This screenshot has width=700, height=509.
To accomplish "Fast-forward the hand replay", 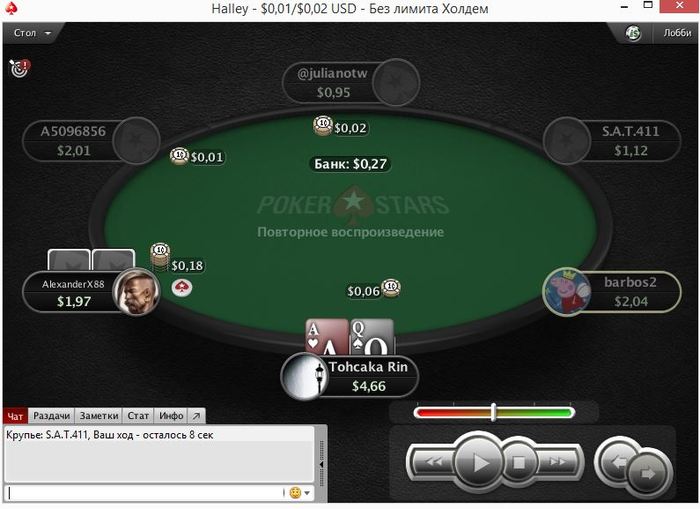I will click(x=558, y=462).
